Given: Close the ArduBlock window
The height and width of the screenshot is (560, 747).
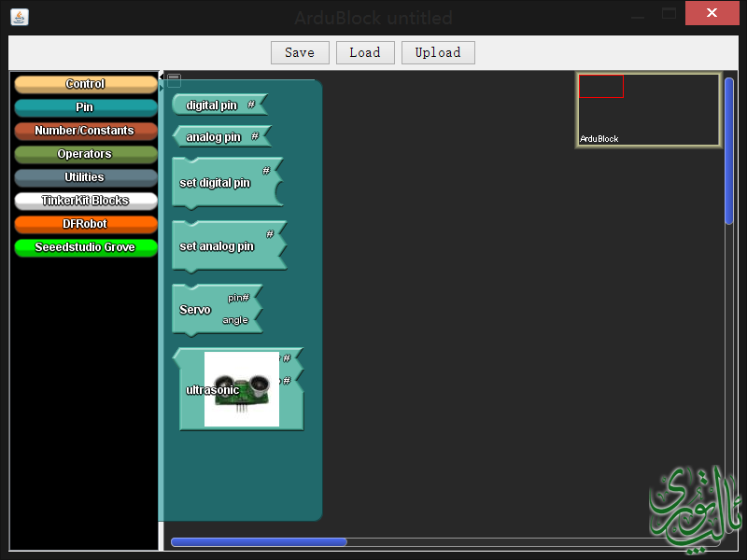Looking at the screenshot, I should tap(712, 13).
